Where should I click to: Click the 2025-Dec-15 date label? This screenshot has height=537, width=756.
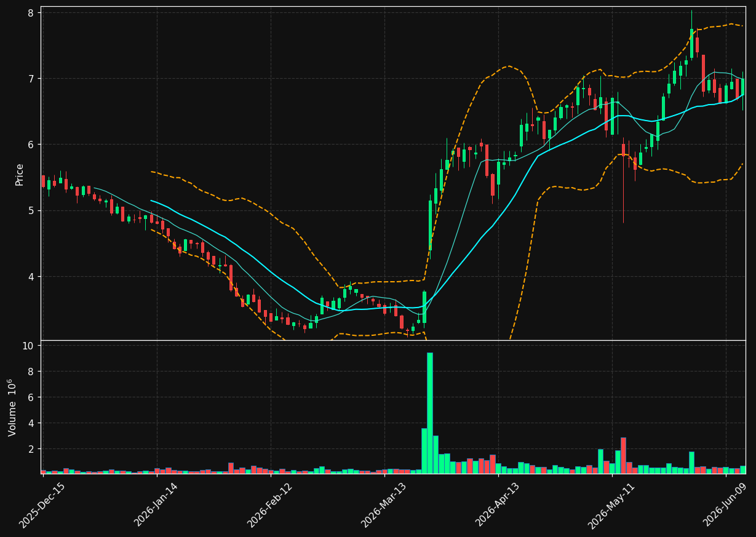pyautogui.click(x=42, y=505)
